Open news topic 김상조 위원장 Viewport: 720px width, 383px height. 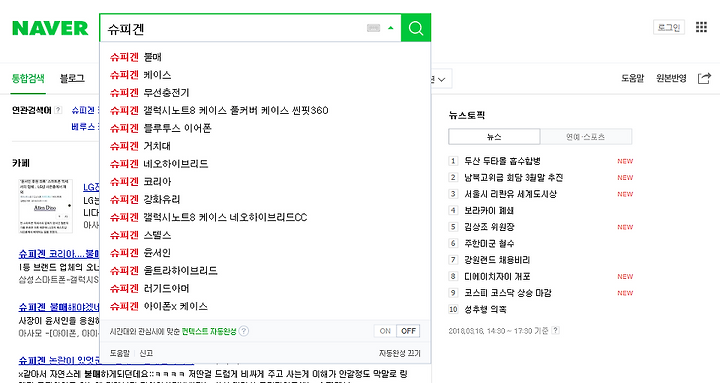pyautogui.click(x=489, y=227)
